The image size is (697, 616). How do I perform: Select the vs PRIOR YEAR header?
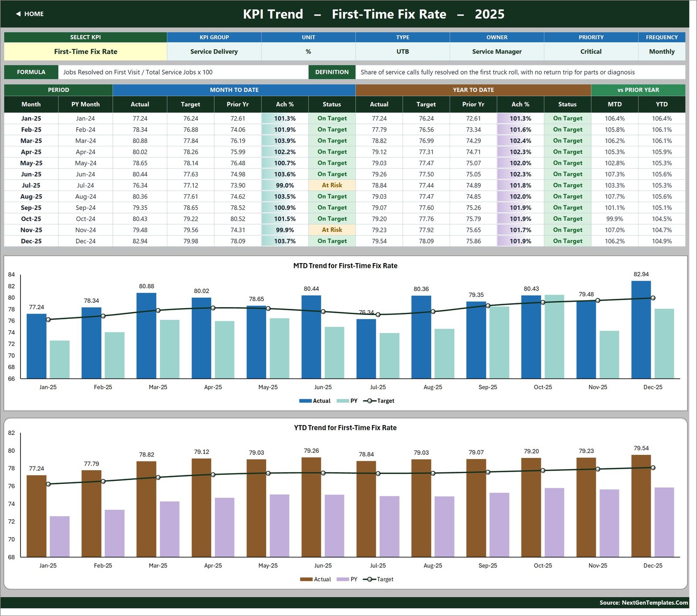pos(638,90)
